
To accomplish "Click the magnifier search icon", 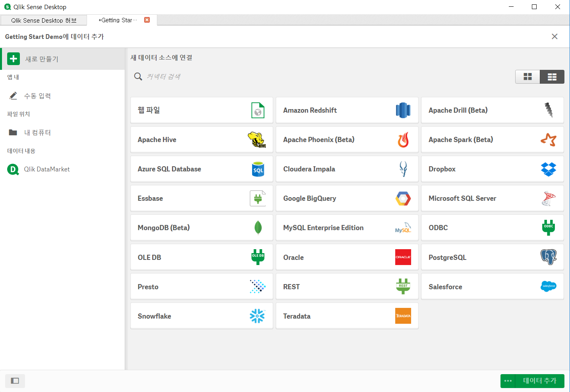I will [x=138, y=77].
